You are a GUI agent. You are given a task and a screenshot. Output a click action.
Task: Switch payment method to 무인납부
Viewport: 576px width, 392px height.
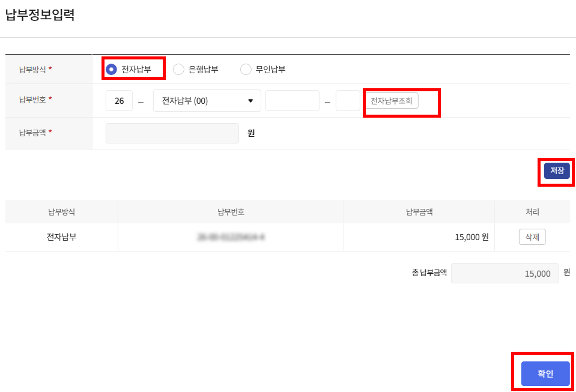tap(246, 70)
